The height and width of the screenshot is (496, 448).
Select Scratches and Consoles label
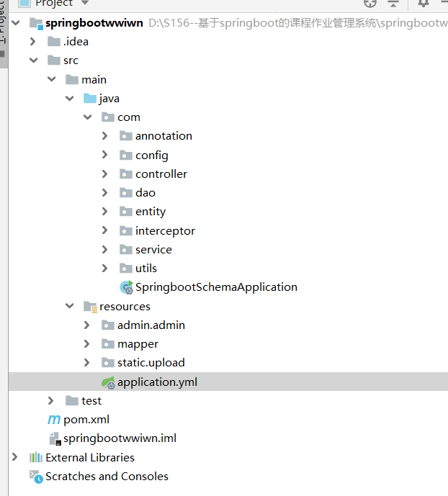tap(107, 477)
